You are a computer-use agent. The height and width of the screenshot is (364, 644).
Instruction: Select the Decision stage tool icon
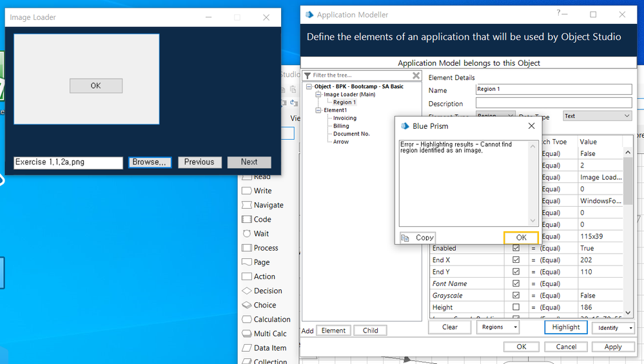[x=246, y=291]
